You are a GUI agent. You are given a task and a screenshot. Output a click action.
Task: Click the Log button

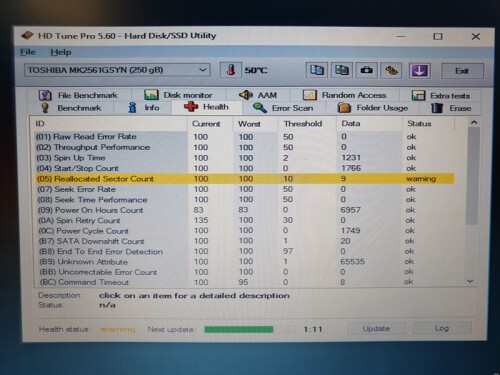coord(442,328)
